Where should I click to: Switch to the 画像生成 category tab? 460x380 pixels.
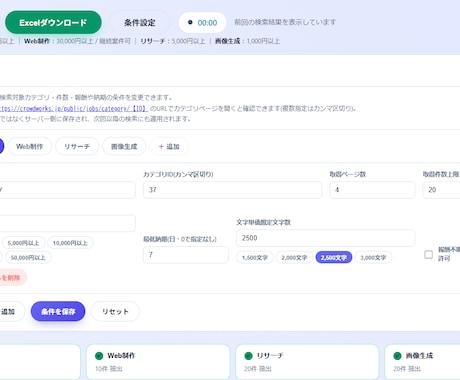(124, 146)
